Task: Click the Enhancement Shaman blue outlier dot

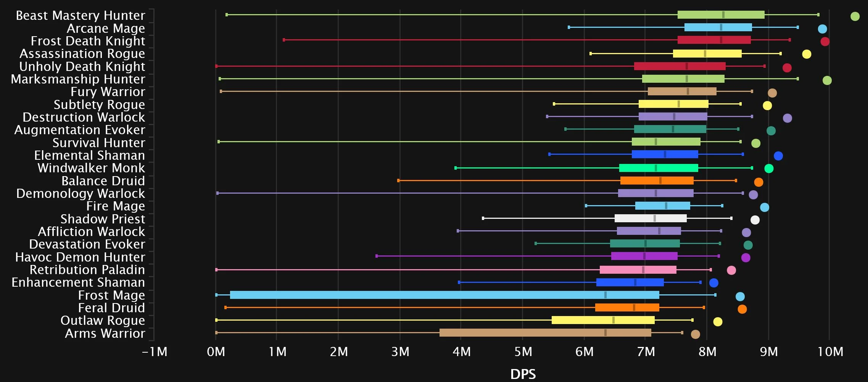Action: 713,283
